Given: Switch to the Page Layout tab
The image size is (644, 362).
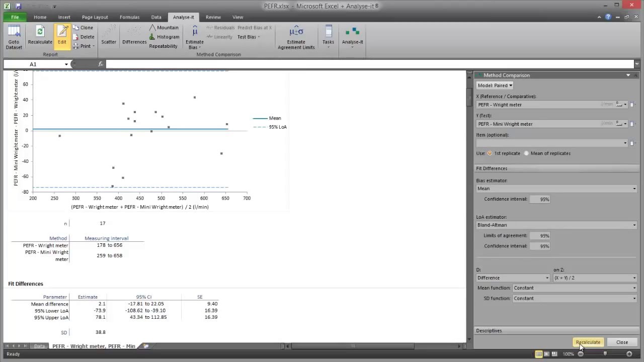Looking at the screenshot, I should pos(95,17).
